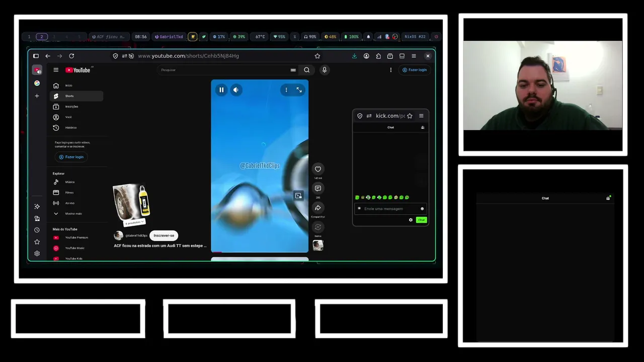Screen dimensions: 644x362
Task: Open Você in the sidebar
Action: pyautogui.click(x=76, y=117)
